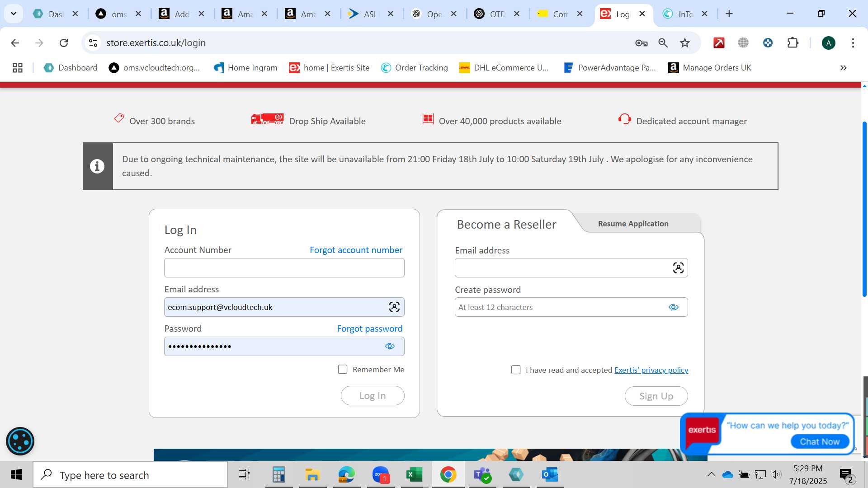
Task: Open Outlook from the taskbar
Action: pyautogui.click(x=550, y=475)
